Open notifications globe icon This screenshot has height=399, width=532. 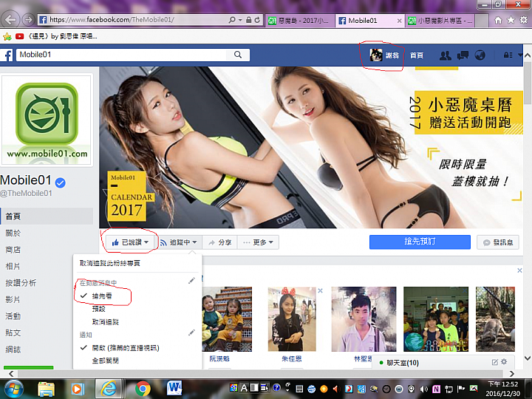click(480, 55)
